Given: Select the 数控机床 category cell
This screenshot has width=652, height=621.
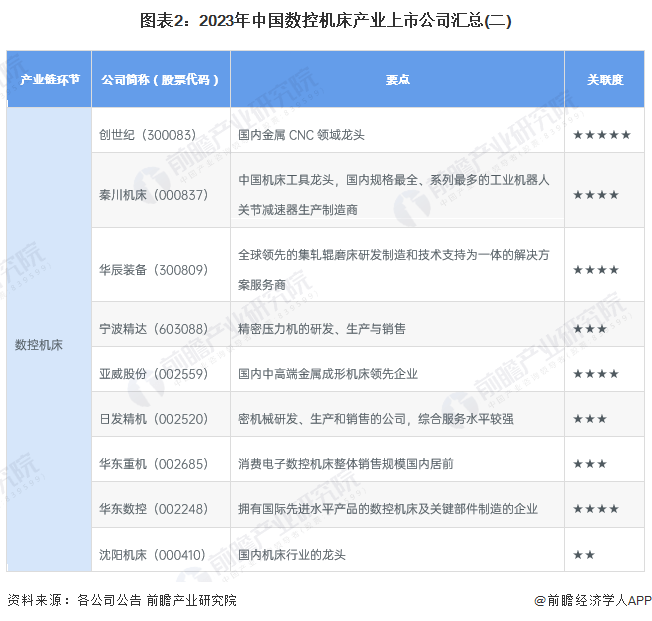Looking at the screenshot, I should pos(49,339).
